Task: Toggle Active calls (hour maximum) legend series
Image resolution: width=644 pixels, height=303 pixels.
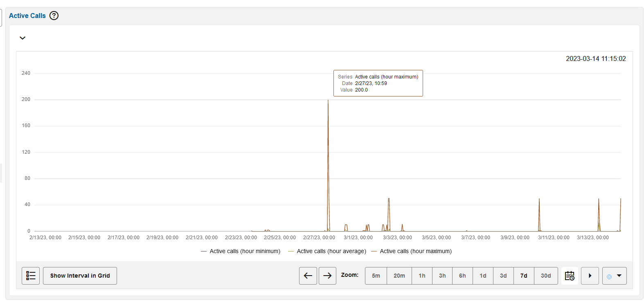Action: tap(411, 251)
